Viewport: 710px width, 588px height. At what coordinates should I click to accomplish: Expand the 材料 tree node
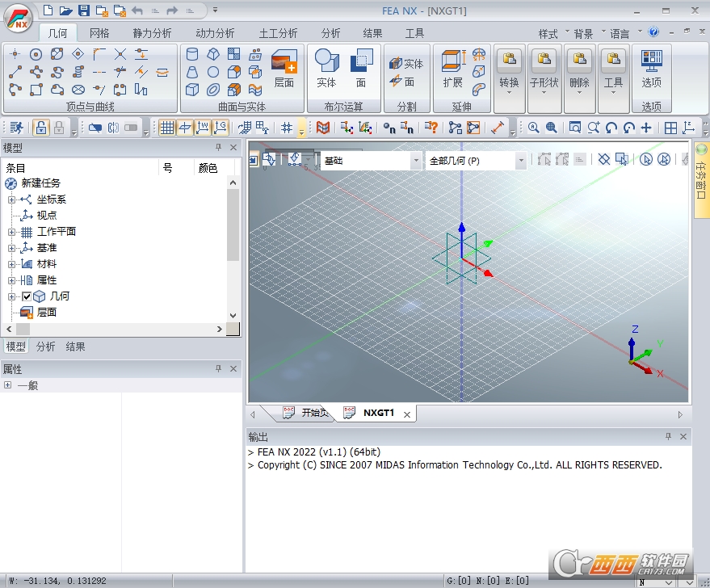pyautogui.click(x=12, y=264)
